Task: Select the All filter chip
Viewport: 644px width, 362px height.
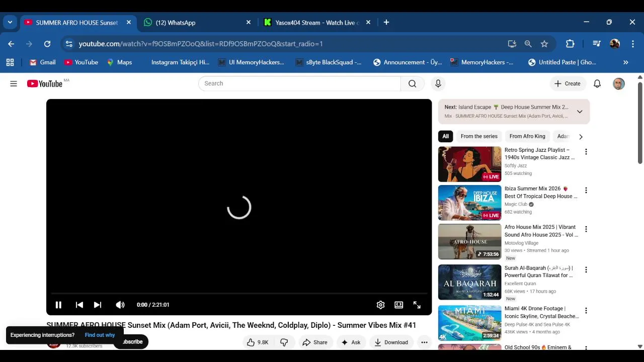Action: (446, 136)
